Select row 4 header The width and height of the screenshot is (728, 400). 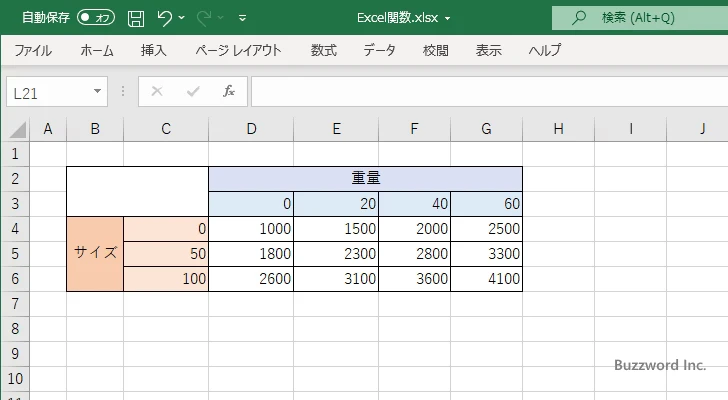15,229
